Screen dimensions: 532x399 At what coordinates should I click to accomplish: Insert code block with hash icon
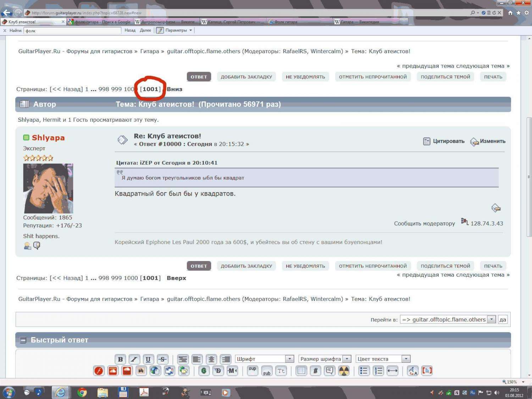pos(315,371)
